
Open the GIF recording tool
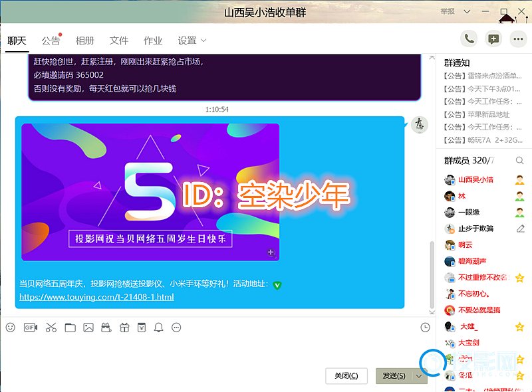click(30, 328)
